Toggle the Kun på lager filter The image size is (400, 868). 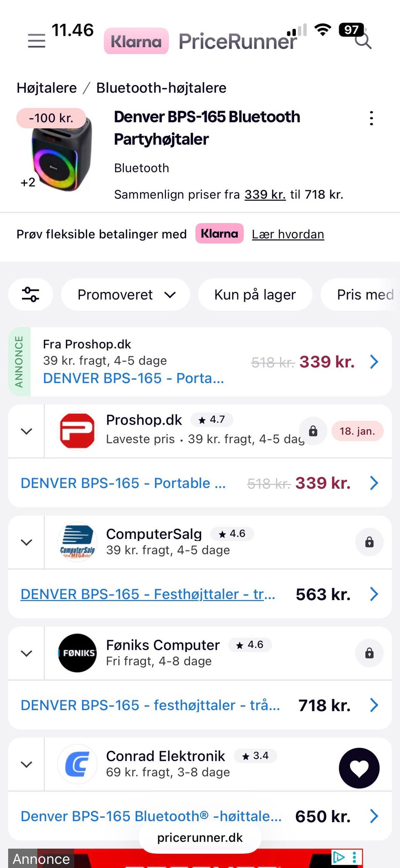(x=255, y=294)
